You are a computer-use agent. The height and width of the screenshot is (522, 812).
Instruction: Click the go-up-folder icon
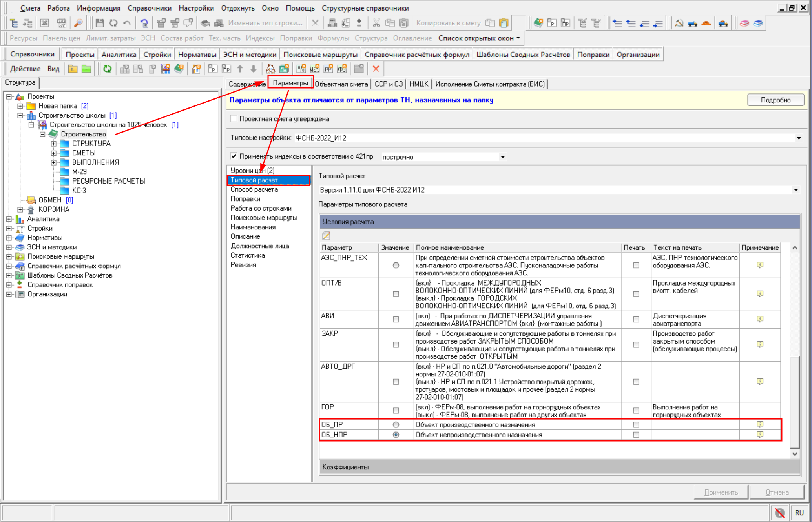[73, 69]
